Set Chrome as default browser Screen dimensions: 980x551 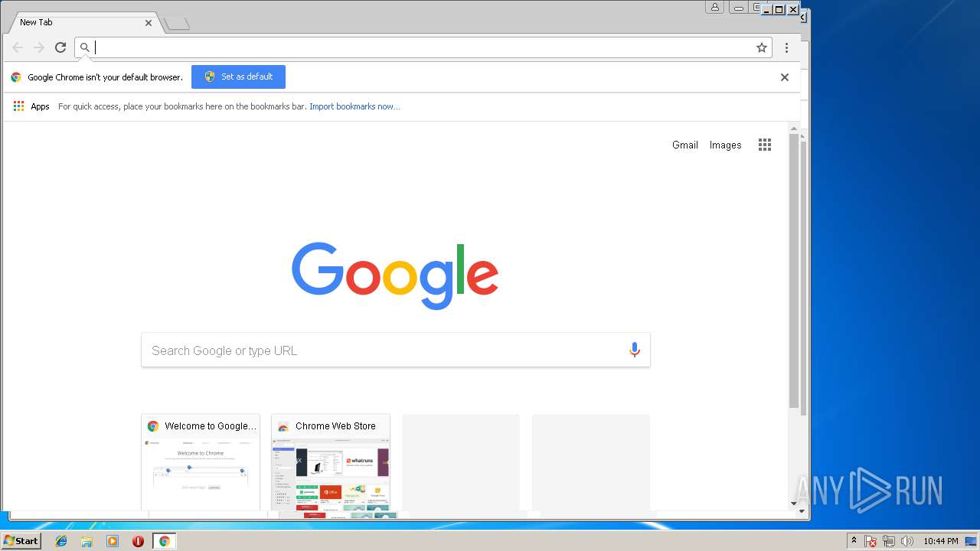click(238, 77)
